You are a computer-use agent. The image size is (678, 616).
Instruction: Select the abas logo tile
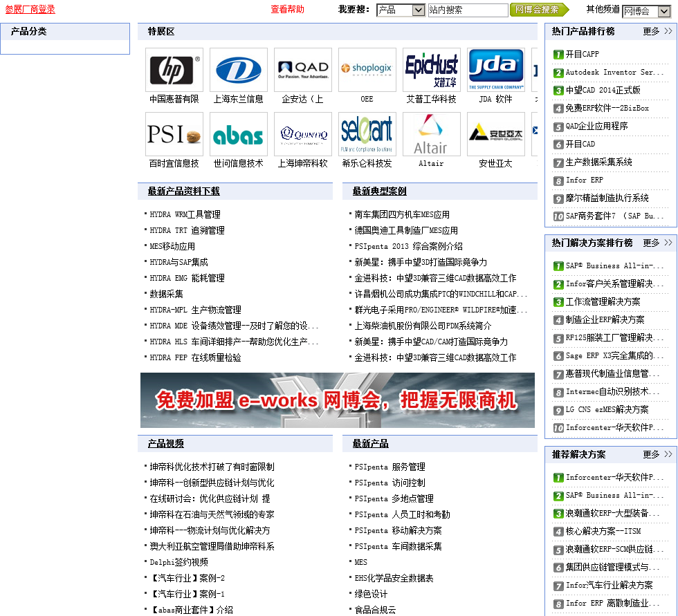tap(239, 134)
